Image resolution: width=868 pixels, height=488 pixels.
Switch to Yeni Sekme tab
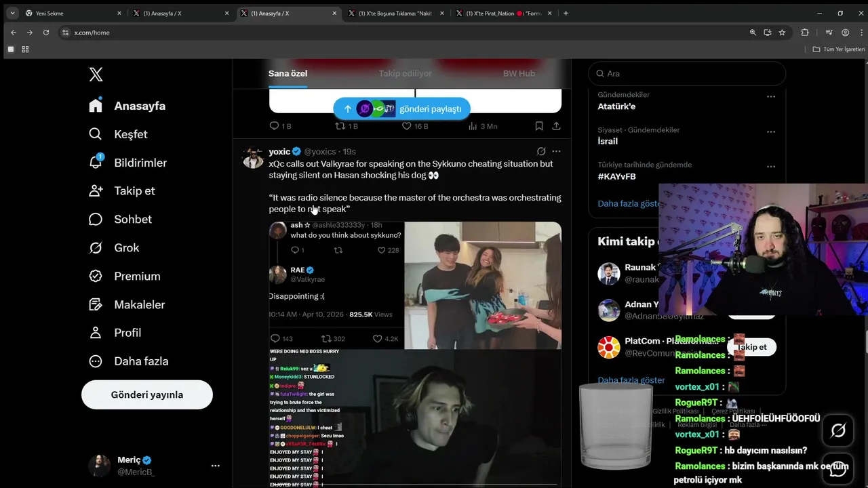[74, 13]
